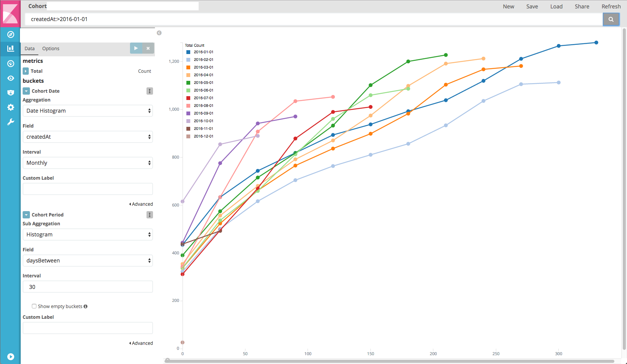Click the Refresh button in top bar

[x=611, y=7]
